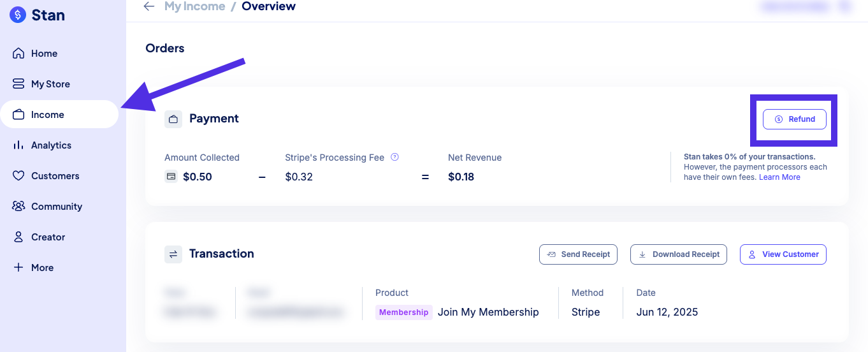Open the Income sidebar menu item

point(47,115)
